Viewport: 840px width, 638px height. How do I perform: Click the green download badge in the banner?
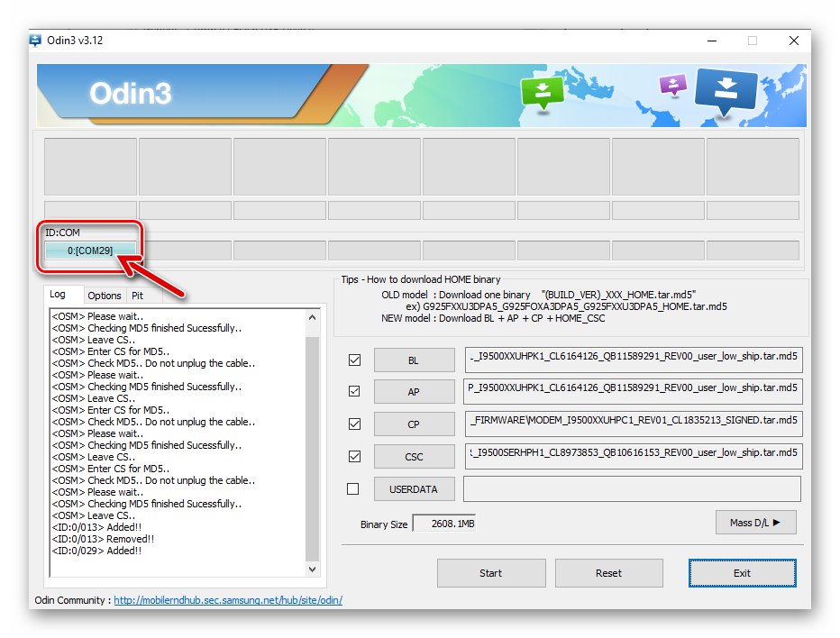(543, 93)
